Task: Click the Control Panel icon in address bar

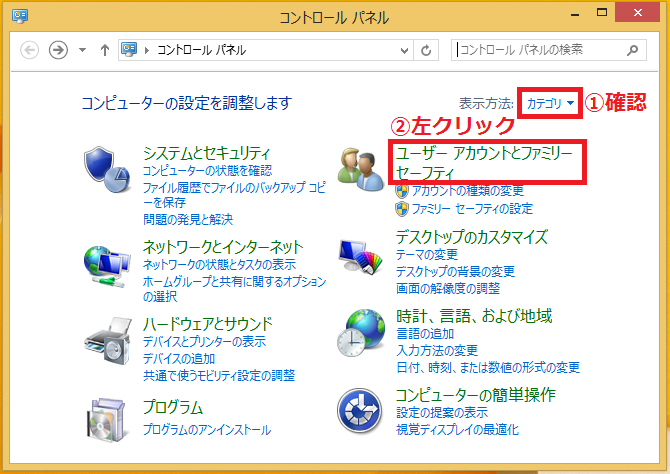Action: point(129,50)
